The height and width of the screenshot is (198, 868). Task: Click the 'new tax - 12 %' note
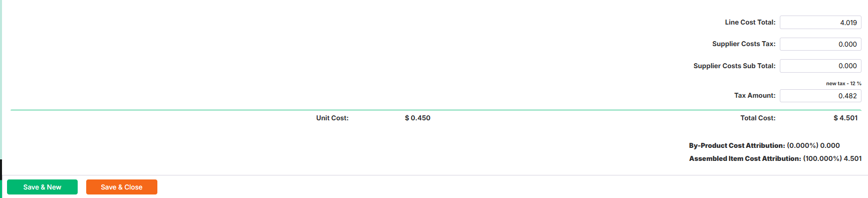843,84
